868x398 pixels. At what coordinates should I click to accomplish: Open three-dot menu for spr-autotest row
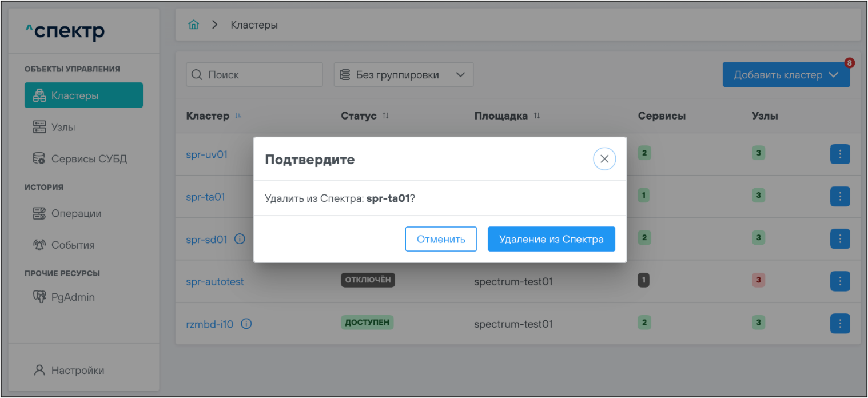(x=839, y=281)
